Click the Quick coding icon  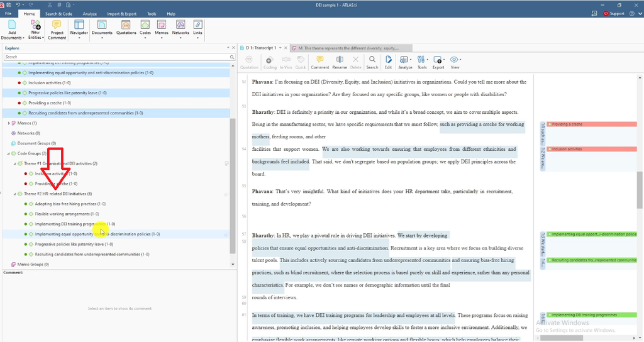[301, 62]
